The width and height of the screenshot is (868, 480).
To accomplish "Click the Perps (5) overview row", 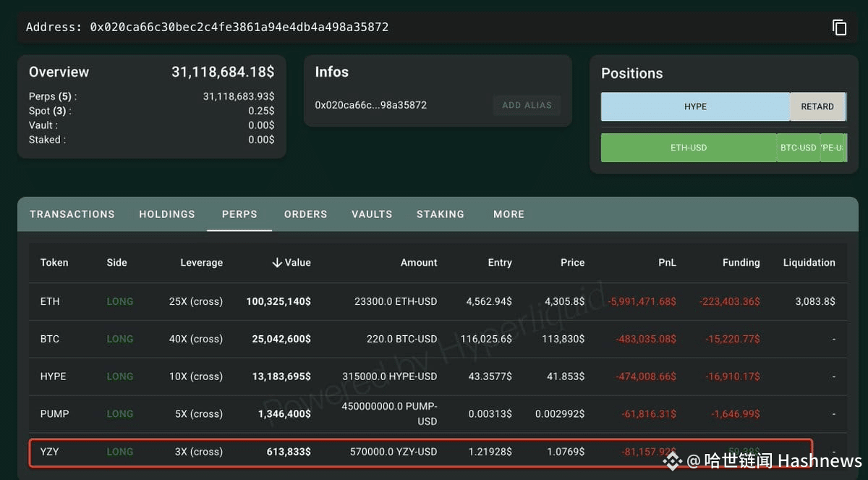I will click(x=152, y=96).
